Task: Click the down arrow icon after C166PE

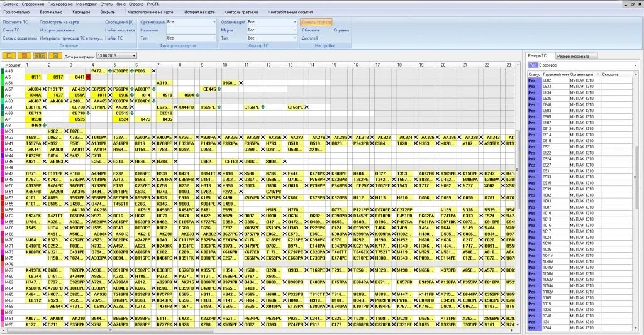Action: [263, 107]
